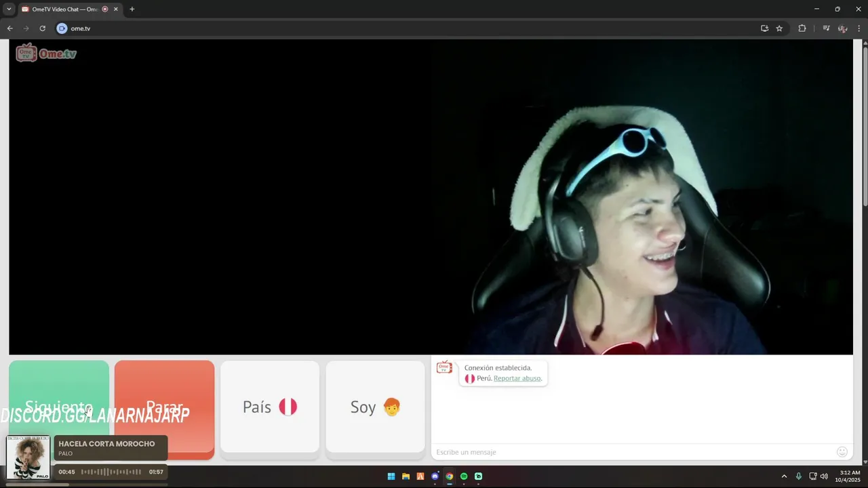Select the OmeTV Video Chat tab
Image resolution: width=868 pixels, height=488 pixels.
[x=64, y=9]
